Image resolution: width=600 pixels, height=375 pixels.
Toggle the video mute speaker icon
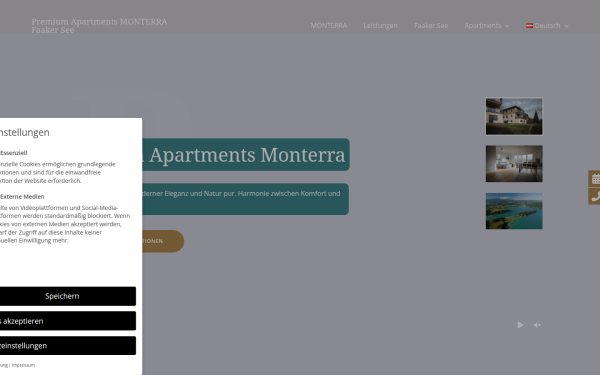tap(537, 325)
